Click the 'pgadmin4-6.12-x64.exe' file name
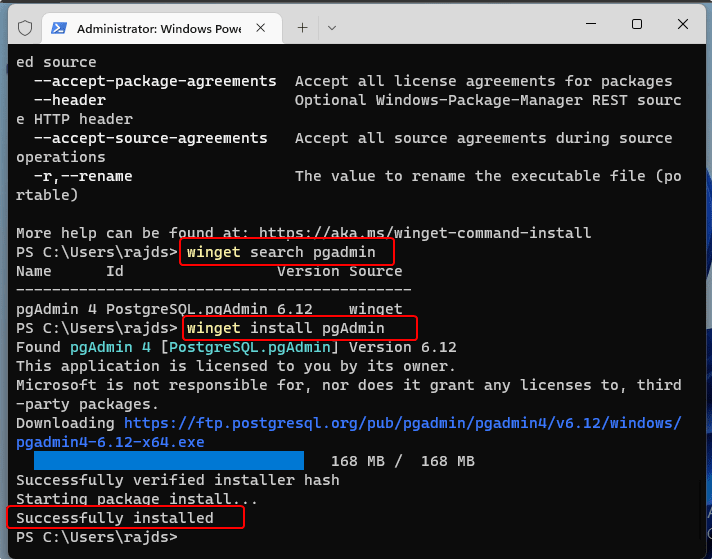Screen dimensions: 712x559 click(110, 442)
